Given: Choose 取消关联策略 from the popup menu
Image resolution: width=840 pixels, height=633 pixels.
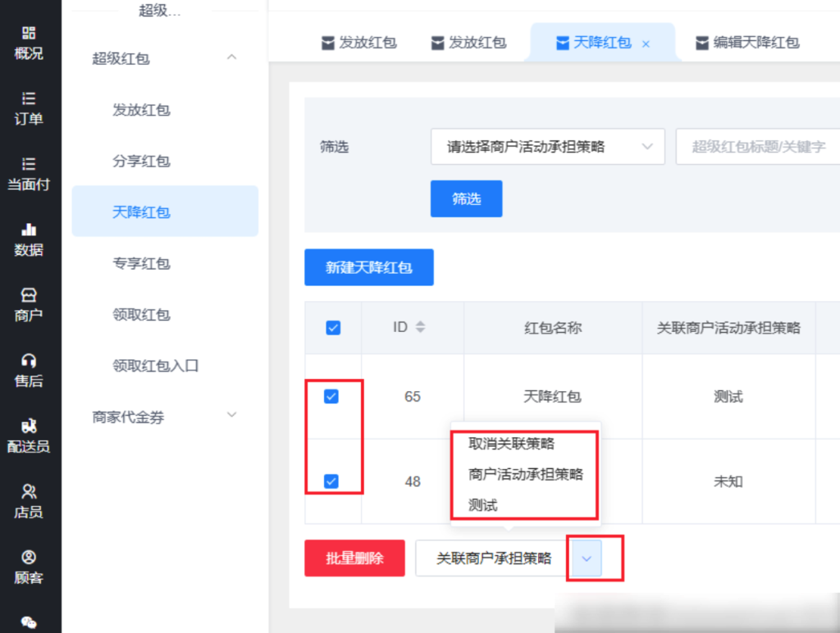Looking at the screenshot, I should (511, 444).
